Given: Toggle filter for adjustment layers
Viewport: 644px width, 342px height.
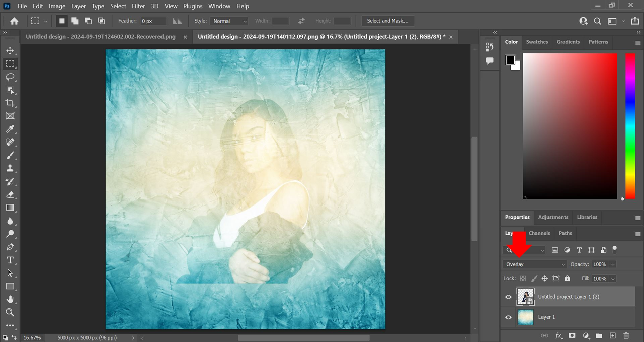Looking at the screenshot, I should pos(567,250).
